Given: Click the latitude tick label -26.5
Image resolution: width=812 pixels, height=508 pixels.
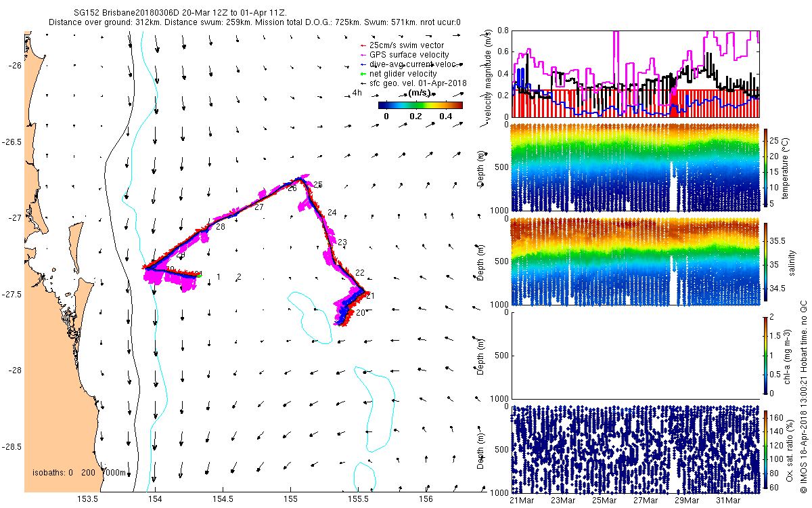Looking at the screenshot, I should tap(13, 142).
